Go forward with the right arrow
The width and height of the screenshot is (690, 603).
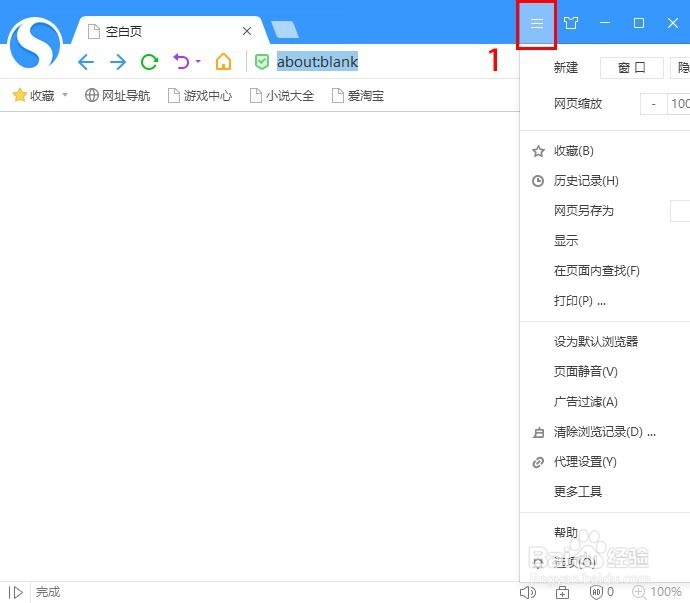[x=117, y=62]
